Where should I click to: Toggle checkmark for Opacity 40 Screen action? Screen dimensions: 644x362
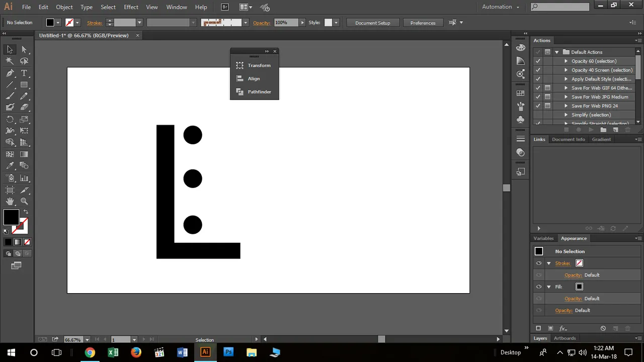tap(538, 70)
